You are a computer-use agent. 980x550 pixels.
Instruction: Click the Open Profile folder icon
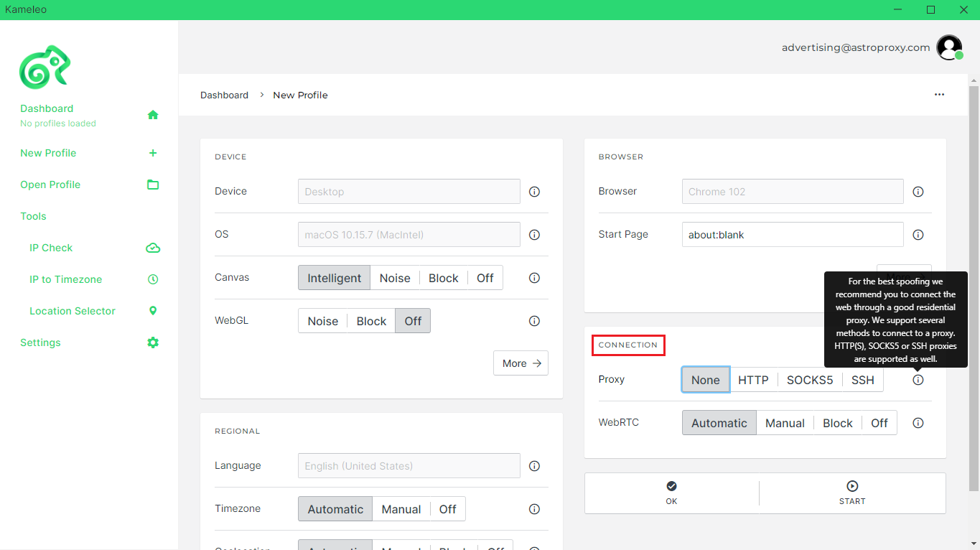pyautogui.click(x=153, y=185)
